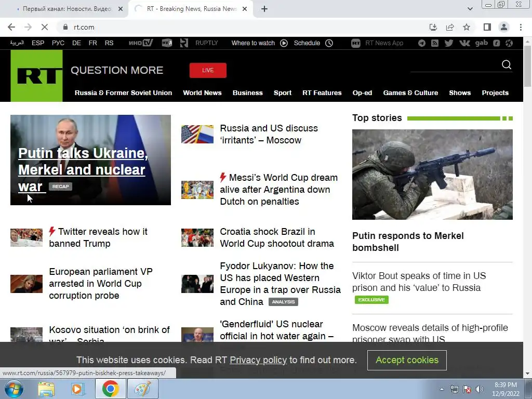Viewport: 532px width, 399px height.
Task: Open the RUPTLY logo link
Action: (x=207, y=43)
